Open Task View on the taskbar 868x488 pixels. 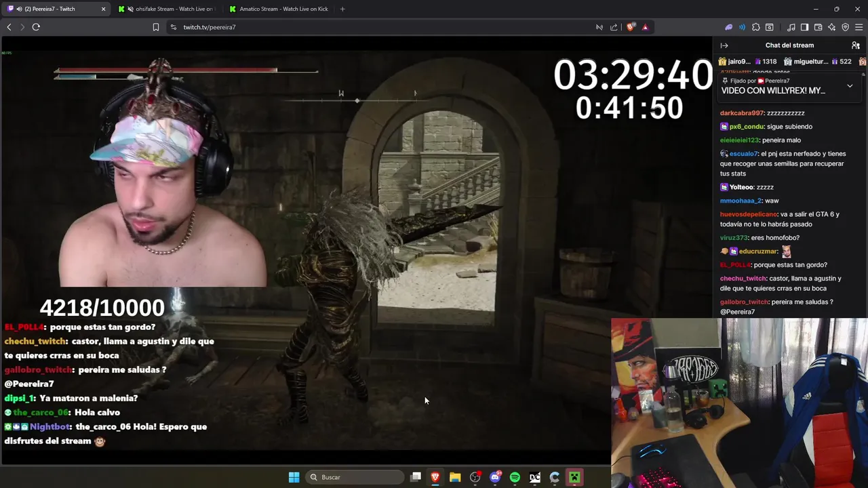[x=416, y=477]
